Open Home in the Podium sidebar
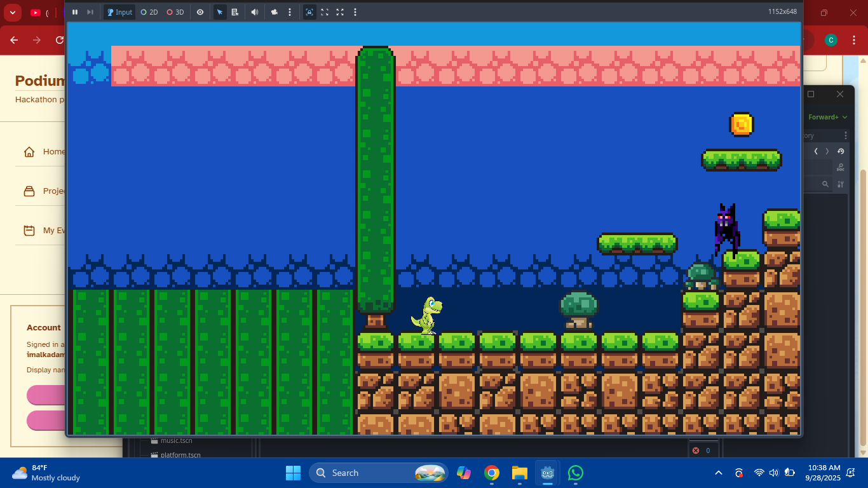The height and width of the screenshot is (488, 868). pyautogui.click(x=40, y=152)
